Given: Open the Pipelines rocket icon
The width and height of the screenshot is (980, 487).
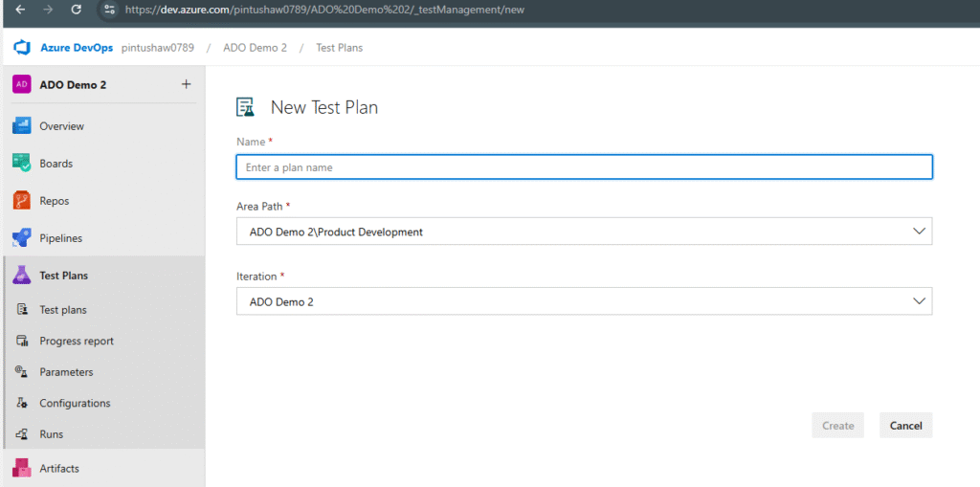Looking at the screenshot, I should coord(22,238).
